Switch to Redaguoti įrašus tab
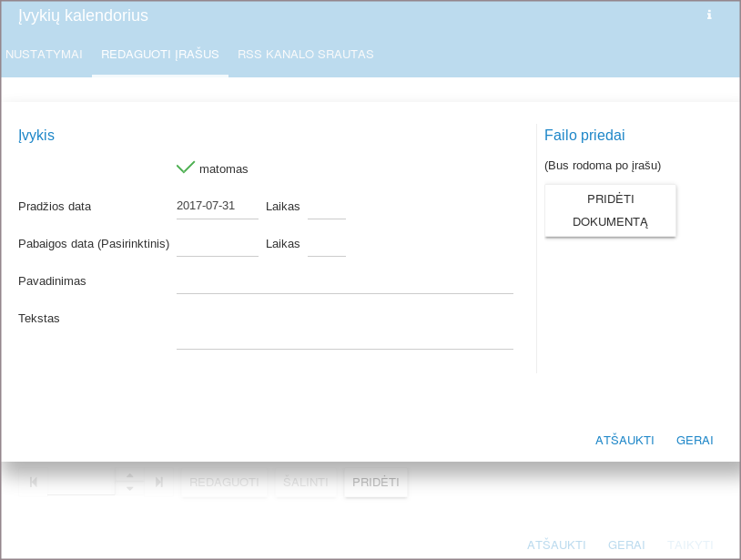741x560 pixels. click(x=160, y=55)
